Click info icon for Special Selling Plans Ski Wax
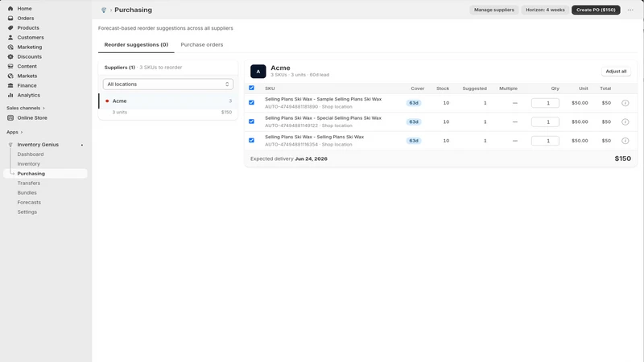The height and width of the screenshot is (362, 644). point(625,122)
